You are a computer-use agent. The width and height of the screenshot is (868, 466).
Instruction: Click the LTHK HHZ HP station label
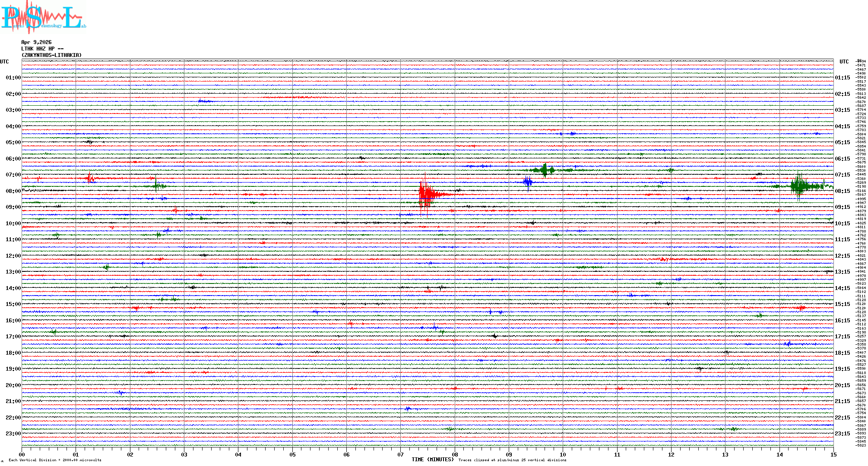42,49
